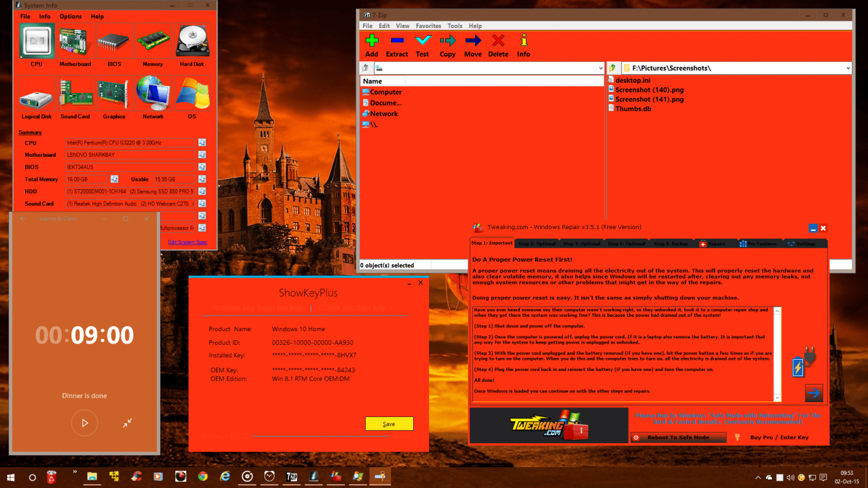Viewport: 868px width, 488px height.
Task: Go up one level from Screenshots folder
Action: 613,68
